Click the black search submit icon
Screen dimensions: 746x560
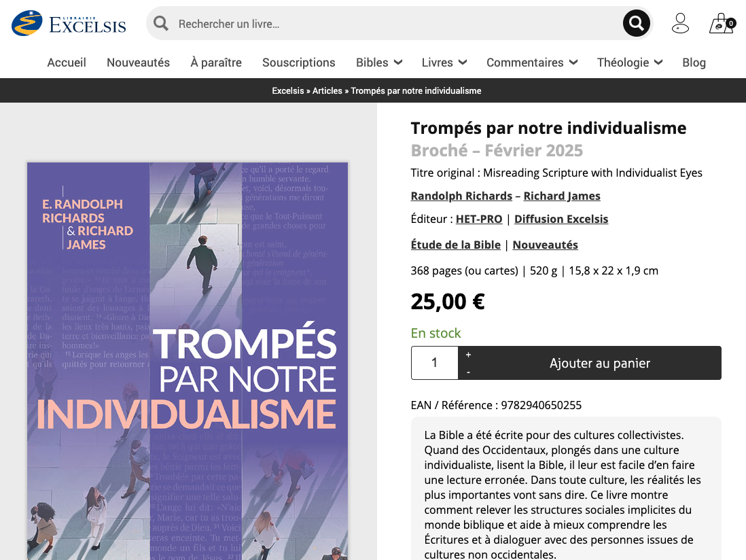pos(637,23)
